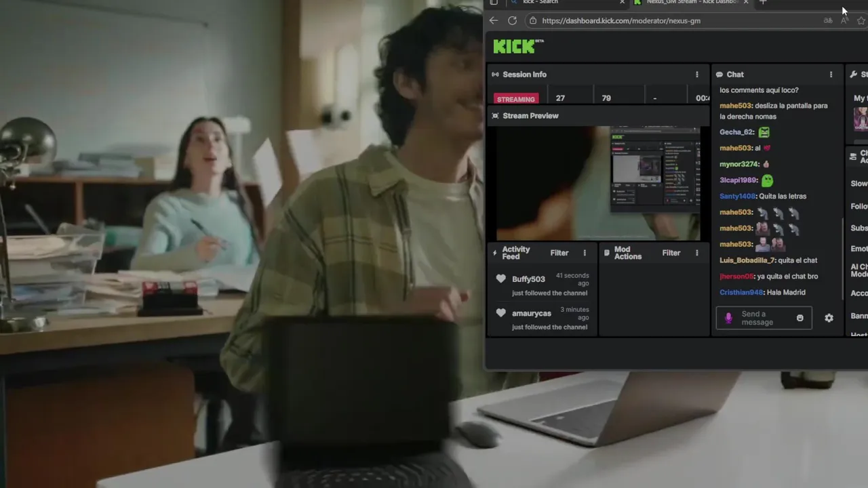The width and height of the screenshot is (868, 488).
Task: Open the emoji picker in message box
Action: pyautogui.click(x=800, y=318)
